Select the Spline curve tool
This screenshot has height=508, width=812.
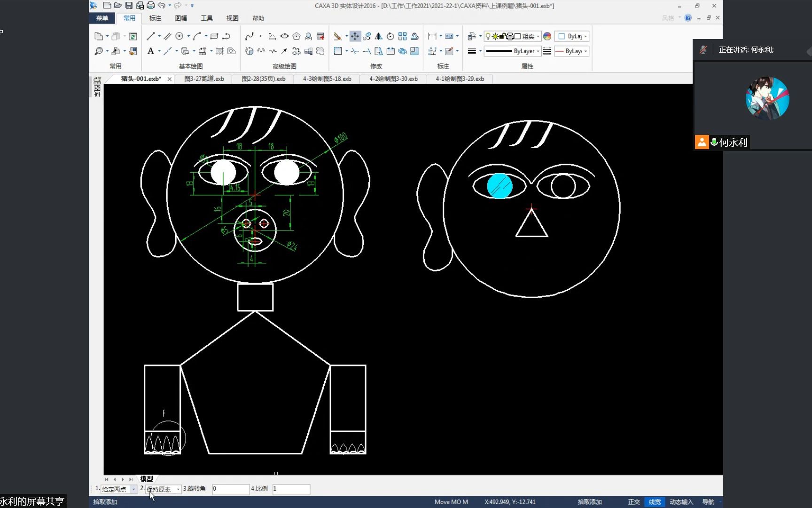tap(249, 36)
